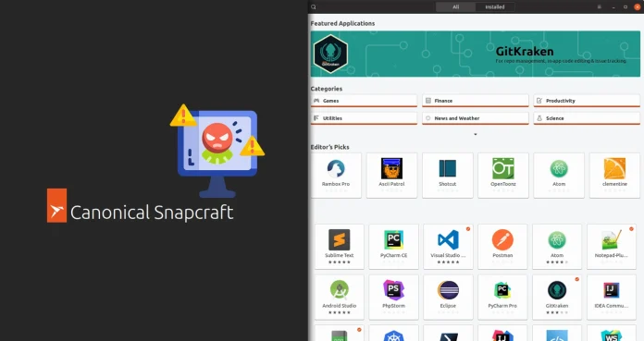Click the Categories heading
The height and width of the screenshot is (341, 644).
(327, 89)
